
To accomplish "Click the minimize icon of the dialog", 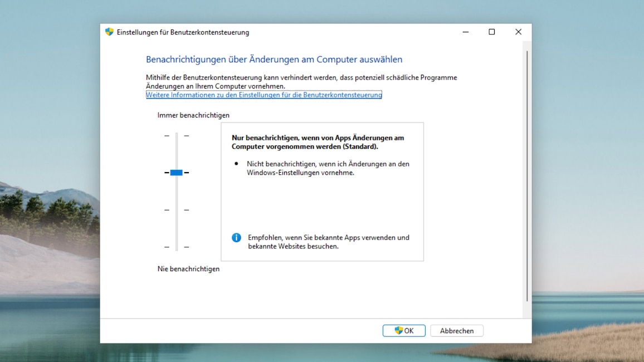I will (465, 32).
